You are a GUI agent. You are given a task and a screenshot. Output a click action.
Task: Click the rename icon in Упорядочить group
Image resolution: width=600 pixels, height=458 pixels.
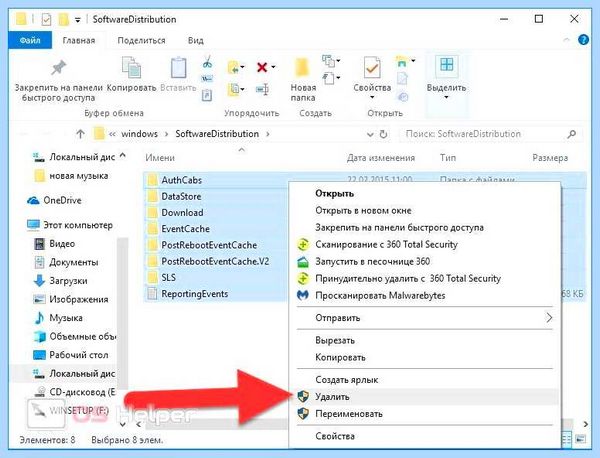pyautogui.click(x=262, y=90)
